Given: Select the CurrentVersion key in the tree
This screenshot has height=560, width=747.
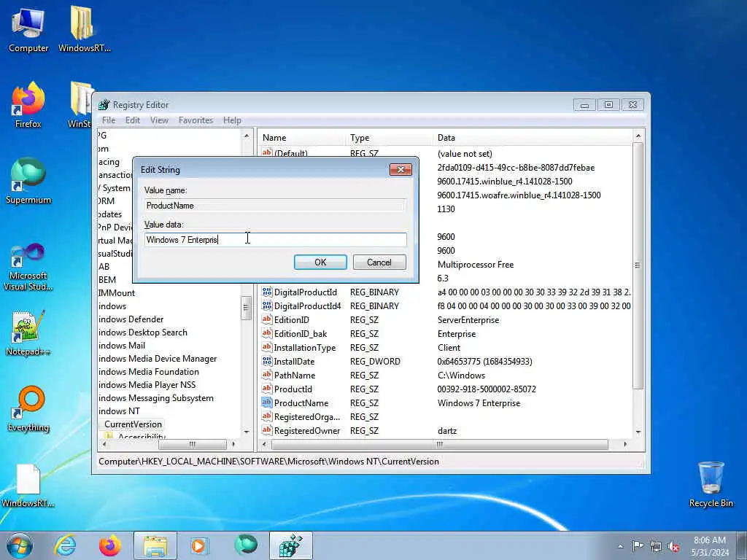Looking at the screenshot, I should [133, 424].
